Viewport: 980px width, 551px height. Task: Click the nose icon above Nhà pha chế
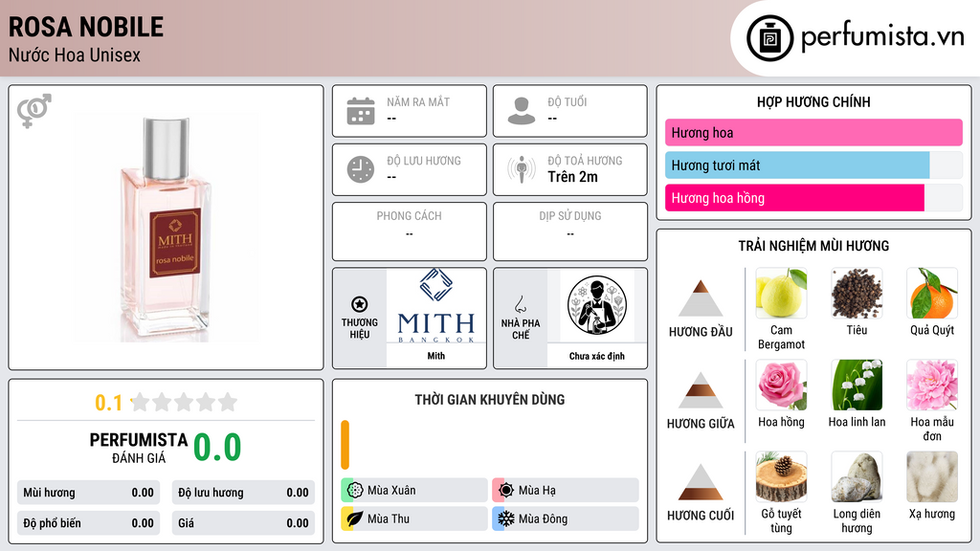[520, 304]
